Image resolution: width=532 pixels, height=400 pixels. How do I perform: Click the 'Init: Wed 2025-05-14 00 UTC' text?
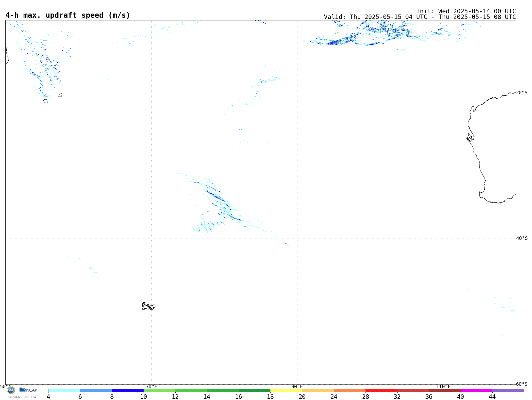pos(466,11)
